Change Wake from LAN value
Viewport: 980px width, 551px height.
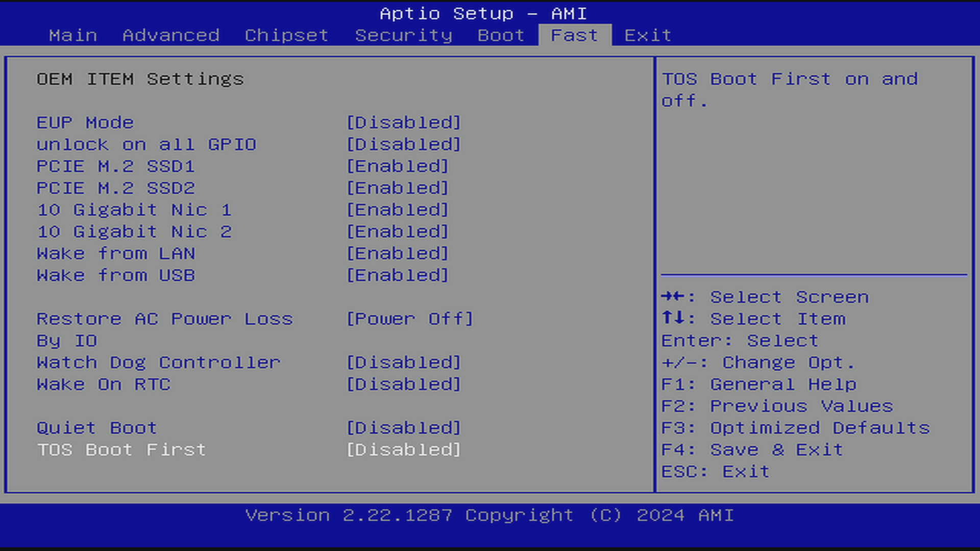[398, 254]
